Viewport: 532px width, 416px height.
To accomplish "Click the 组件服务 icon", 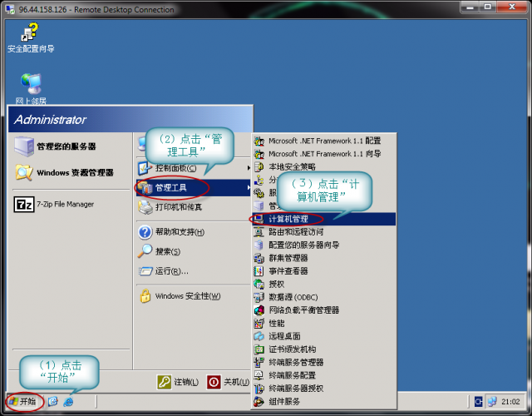I will pyautogui.click(x=259, y=402).
